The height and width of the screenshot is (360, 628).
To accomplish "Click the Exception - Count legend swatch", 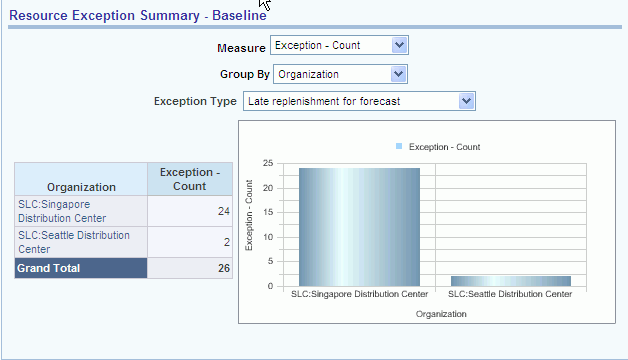I will click(x=399, y=146).
